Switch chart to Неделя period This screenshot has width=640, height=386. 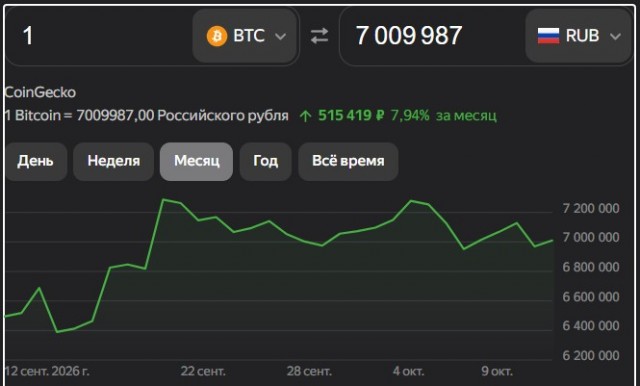113,161
